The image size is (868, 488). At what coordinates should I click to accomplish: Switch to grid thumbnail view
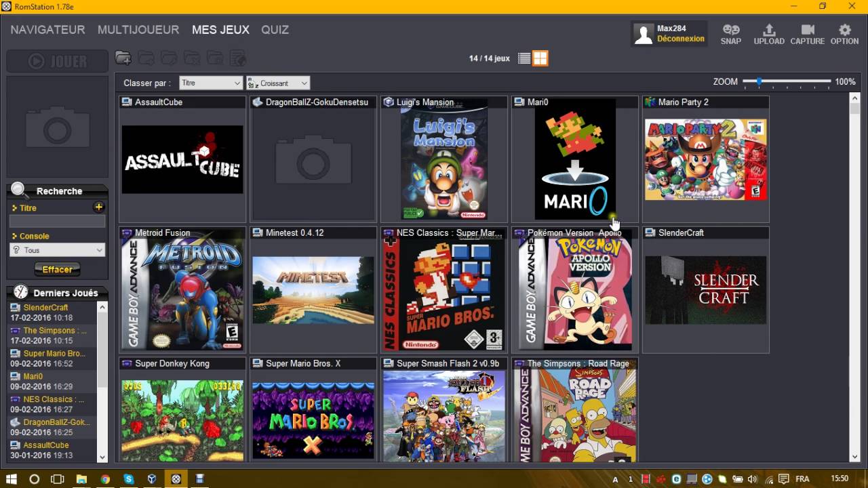point(540,58)
